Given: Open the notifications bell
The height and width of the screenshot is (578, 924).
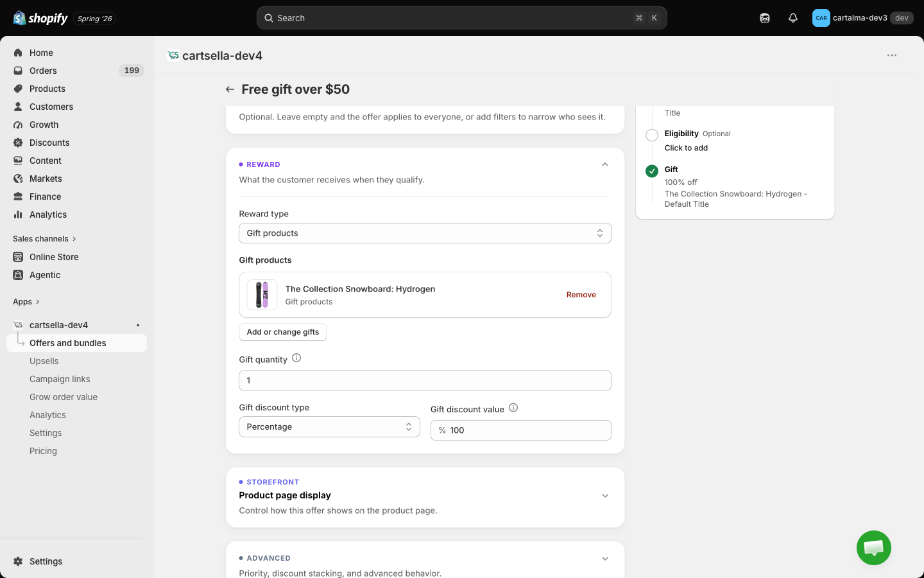Looking at the screenshot, I should pyautogui.click(x=793, y=18).
